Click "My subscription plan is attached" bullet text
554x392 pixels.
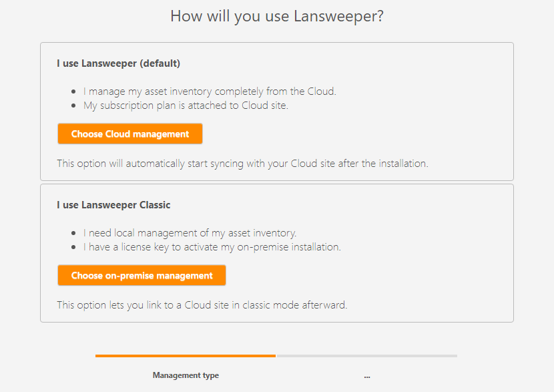[x=186, y=106]
